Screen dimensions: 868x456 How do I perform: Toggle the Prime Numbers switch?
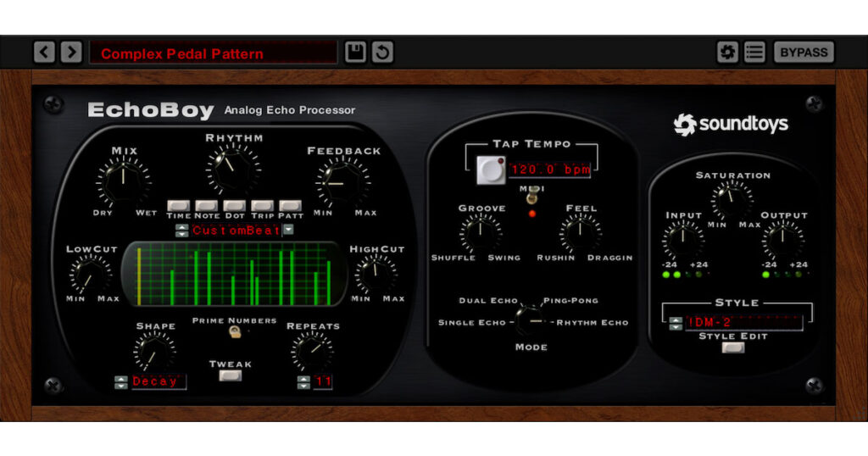(x=233, y=334)
